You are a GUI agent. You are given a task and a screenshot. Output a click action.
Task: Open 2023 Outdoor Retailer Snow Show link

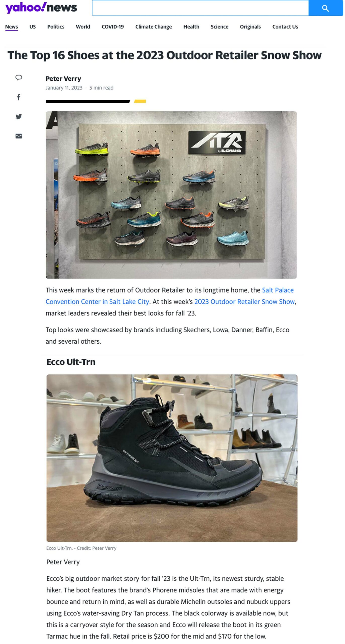point(244,302)
